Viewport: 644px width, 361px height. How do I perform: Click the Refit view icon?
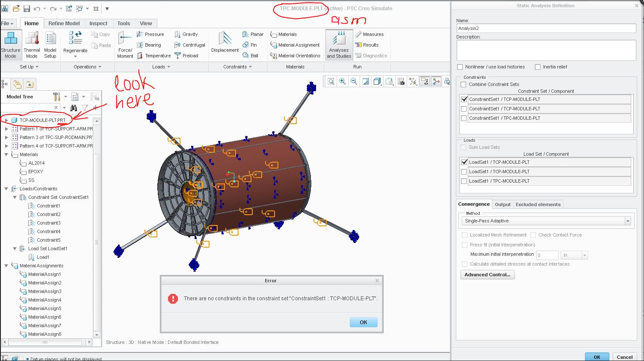pyautogui.click(x=331, y=81)
